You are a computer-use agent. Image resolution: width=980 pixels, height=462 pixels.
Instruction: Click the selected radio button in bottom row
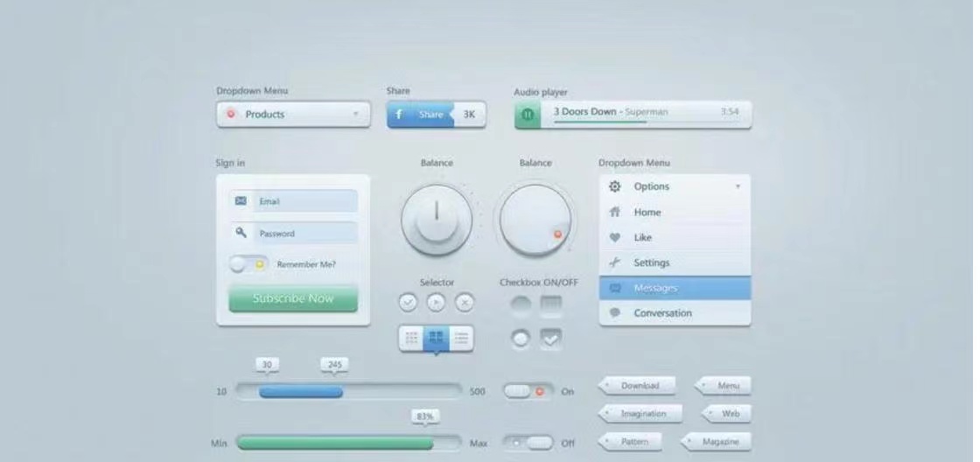click(x=521, y=339)
